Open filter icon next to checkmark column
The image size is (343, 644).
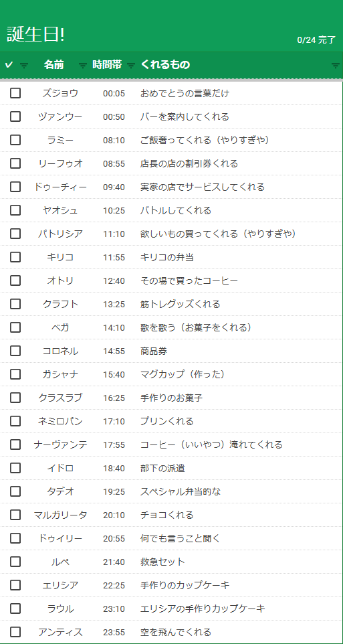(24, 66)
